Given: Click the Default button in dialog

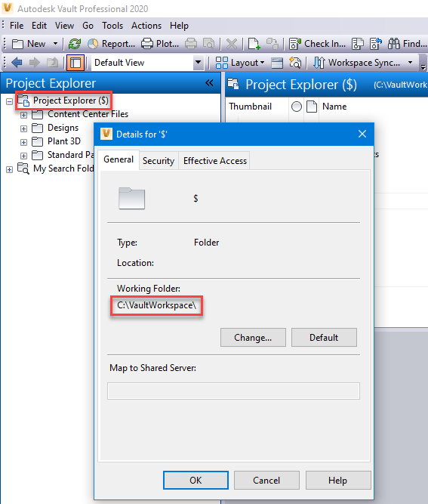Looking at the screenshot, I should click(324, 338).
